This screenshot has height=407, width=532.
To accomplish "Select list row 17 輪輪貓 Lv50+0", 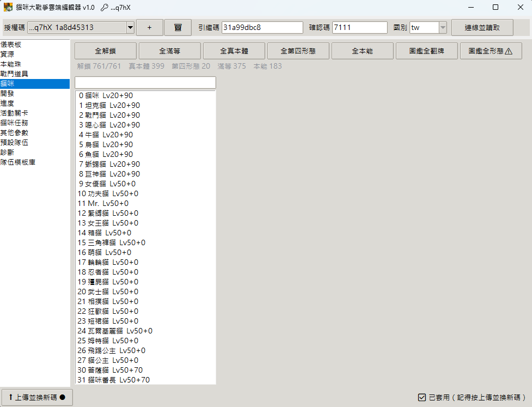I will (145, 263).
